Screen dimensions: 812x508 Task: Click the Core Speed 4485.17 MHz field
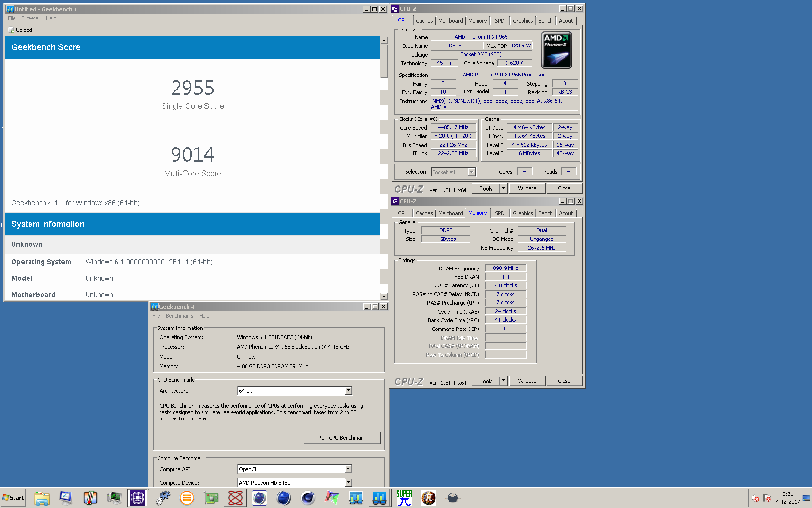(x=453, y=128)
